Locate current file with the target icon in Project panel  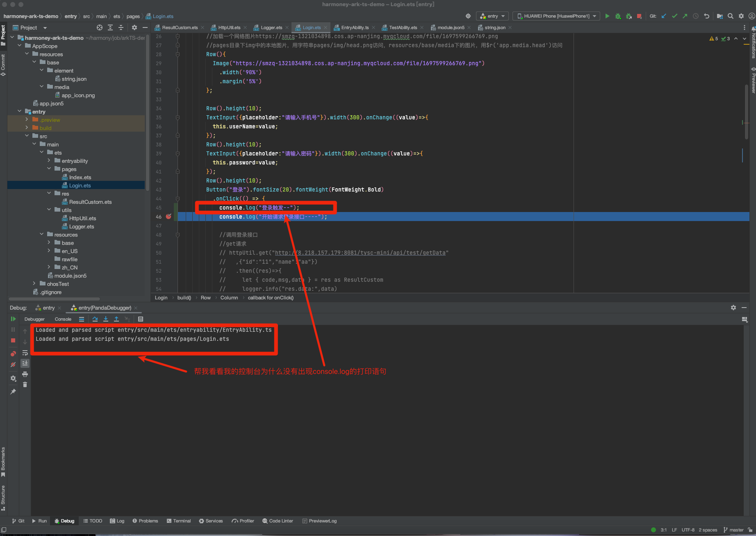[100, 27]
